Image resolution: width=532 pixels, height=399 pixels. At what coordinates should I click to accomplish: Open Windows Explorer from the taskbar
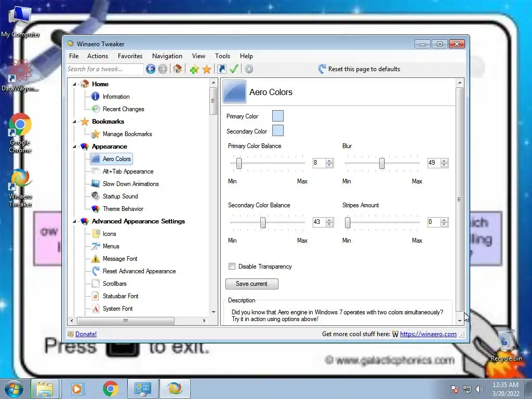click(45, 389)
